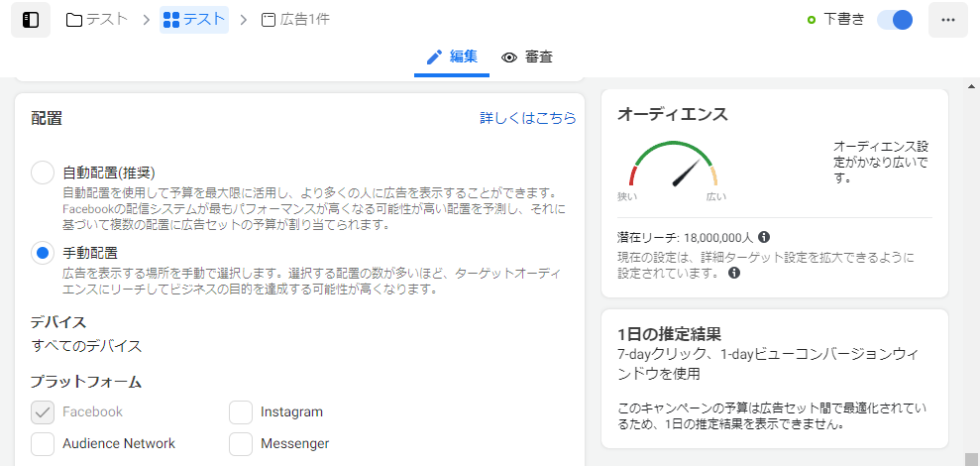980x466 pixels.
Task: Open the テスト campaign folder breadcrumb
Action: click(x=97, y=20)
